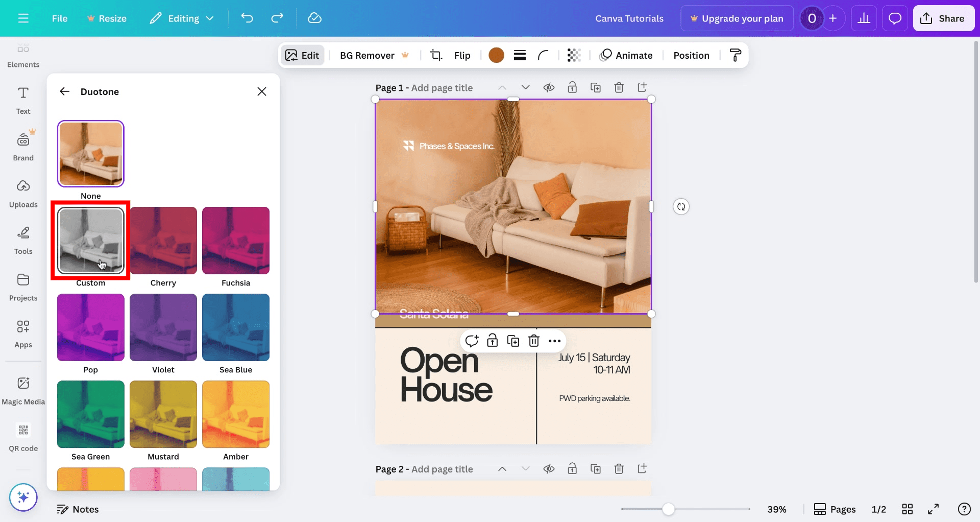This screenshot has height=522, width=980.
Task: Adjust the zoom slider handle
Action: (x=668, y=509)
